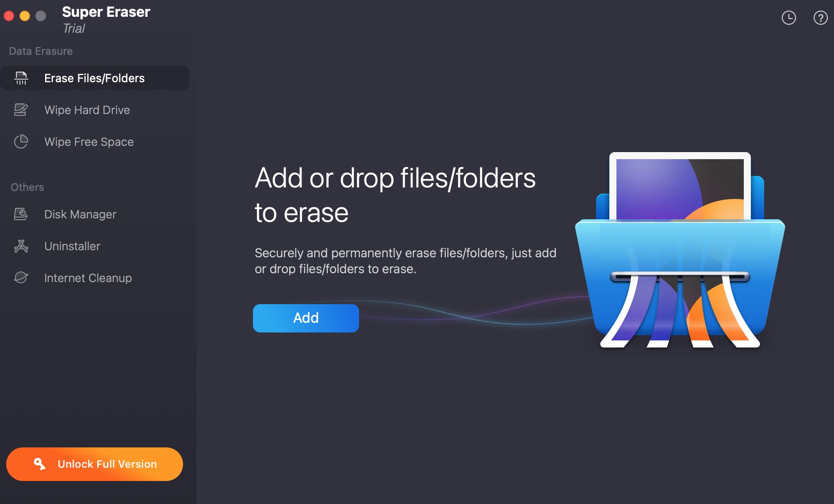Go to Internet Cleanup
Screen dimensions: 834x504
tap(88, 278)
